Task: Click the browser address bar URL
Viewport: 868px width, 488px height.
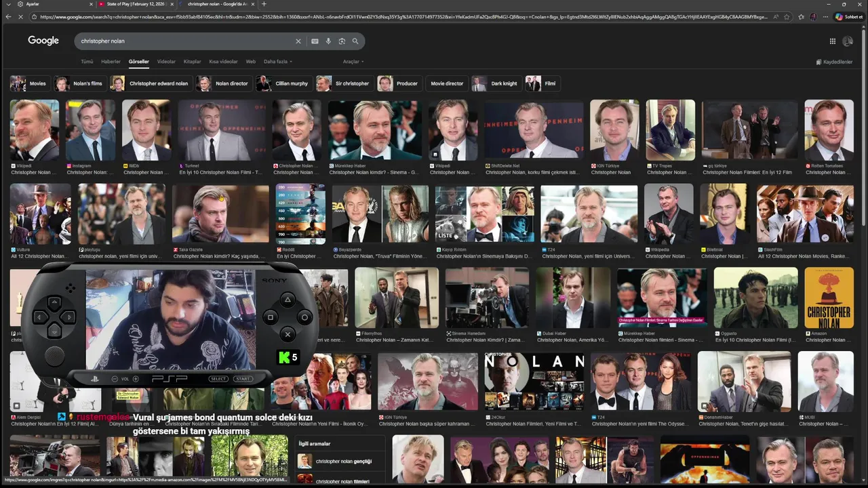Action: pos(403,17)
